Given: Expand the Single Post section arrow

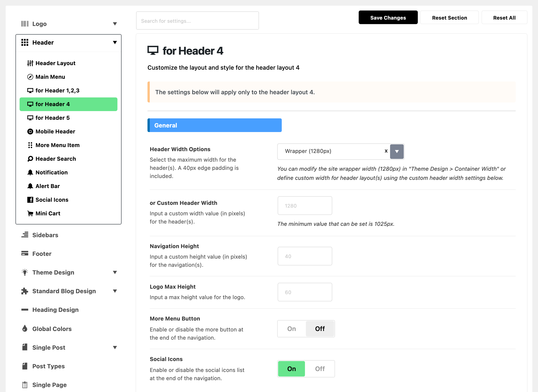Looking at the screenshot, I should pyautogui.click(x=115, y=348).
